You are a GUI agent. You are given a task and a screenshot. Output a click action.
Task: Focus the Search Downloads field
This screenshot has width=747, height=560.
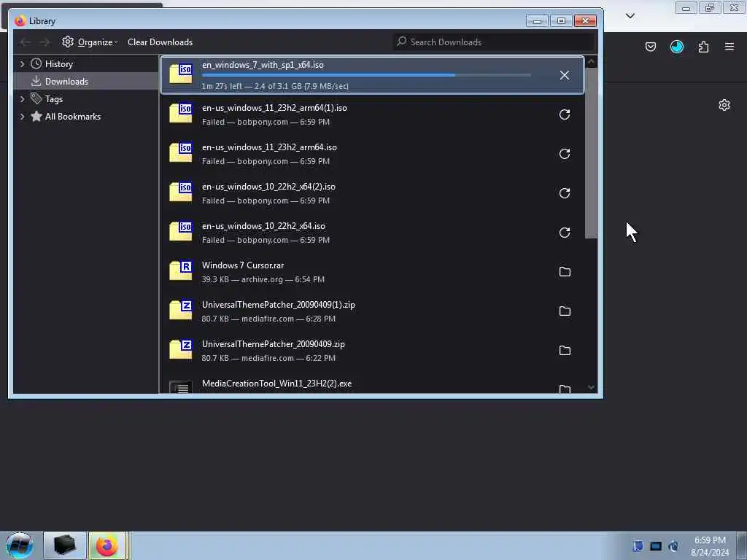pyautogui.click(x=494, y=42)
